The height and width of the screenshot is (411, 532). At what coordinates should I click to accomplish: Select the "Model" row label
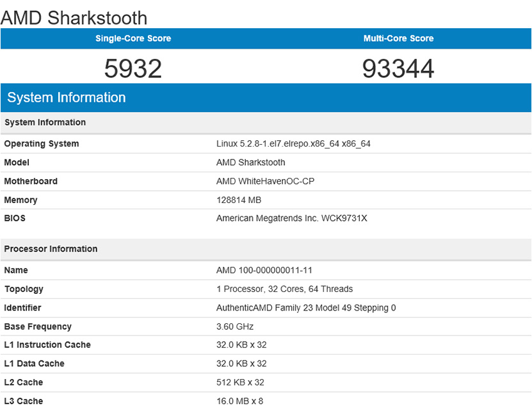click(x=17, y=162)
